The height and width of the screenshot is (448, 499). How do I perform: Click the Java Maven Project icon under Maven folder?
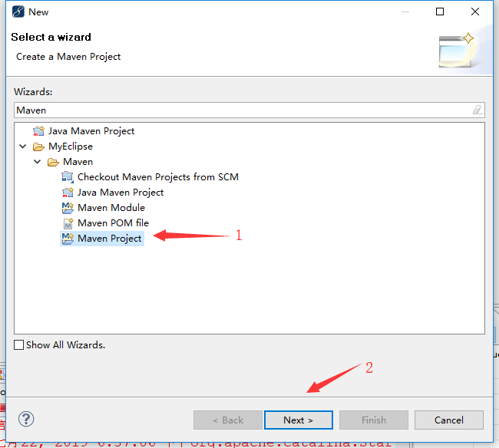point(68,193)
